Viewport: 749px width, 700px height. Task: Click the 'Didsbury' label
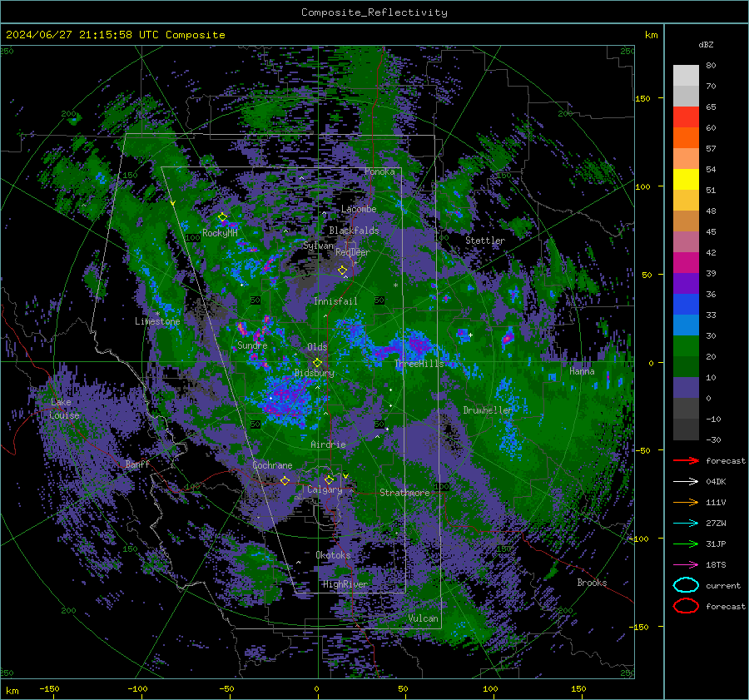(x=315, y=373)
